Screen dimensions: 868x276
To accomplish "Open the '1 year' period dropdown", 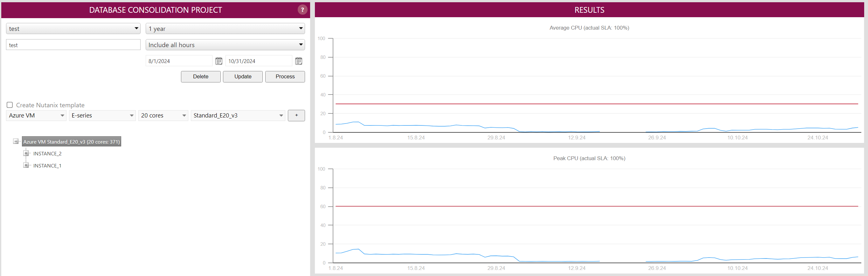I will coord(225,29).
